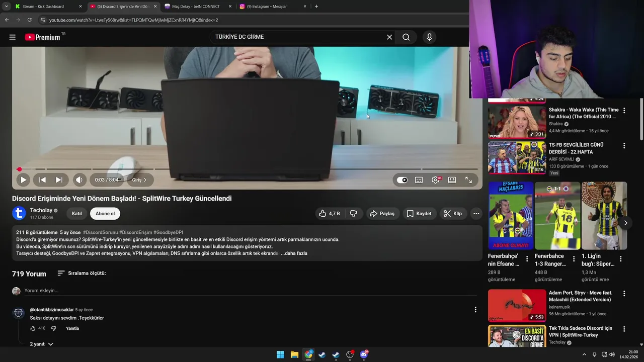
Task: Open TS-FB derbisi video thumbnail
Action: (517, 157)
